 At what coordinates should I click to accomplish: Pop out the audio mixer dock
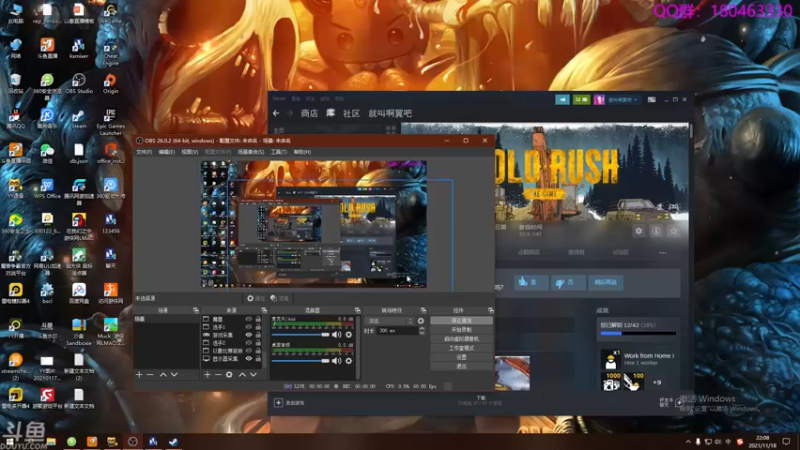pyautogui.click(x=358, y=310)
